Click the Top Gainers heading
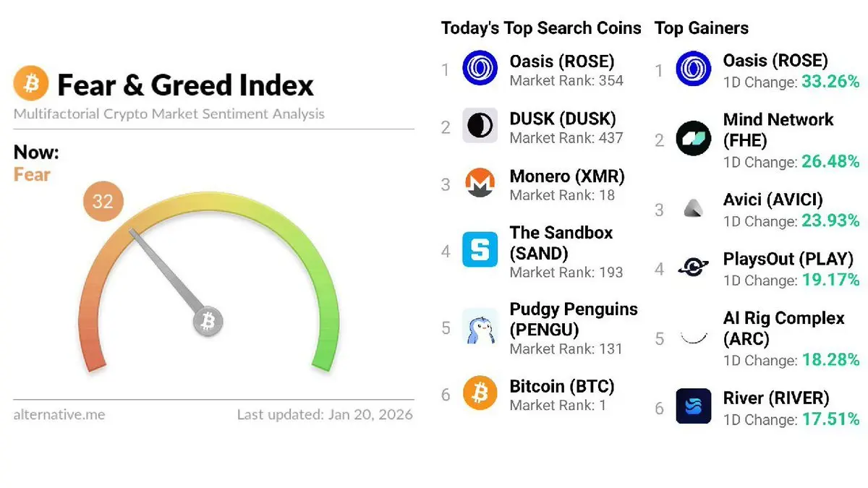This screenshot has height=488, width=868. [701, 28]
